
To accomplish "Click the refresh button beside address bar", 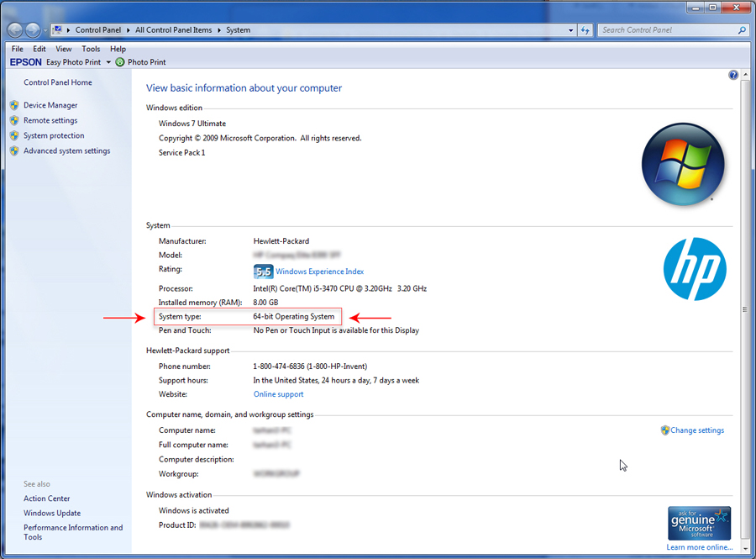I will pyautogui.click(x=585, y=30).
